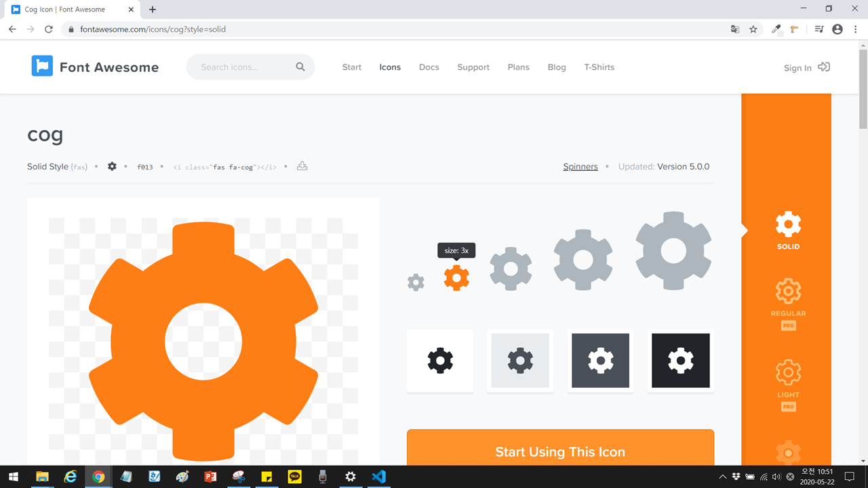Image resolution: width=868 pixels, height=488 pixels.
Task: Open the Chrome profile avatar
Action: click(x=837, y=29)
